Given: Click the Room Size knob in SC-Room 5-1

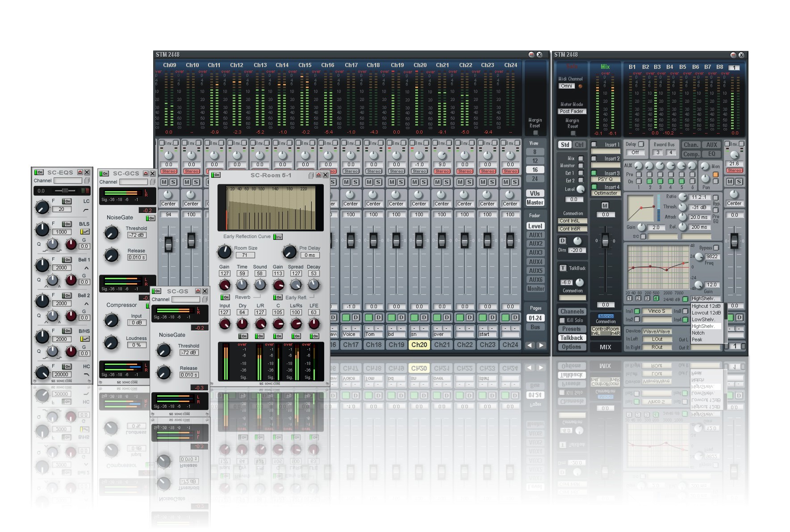Looking at the screenshot, I should click(x=224, y=252).
